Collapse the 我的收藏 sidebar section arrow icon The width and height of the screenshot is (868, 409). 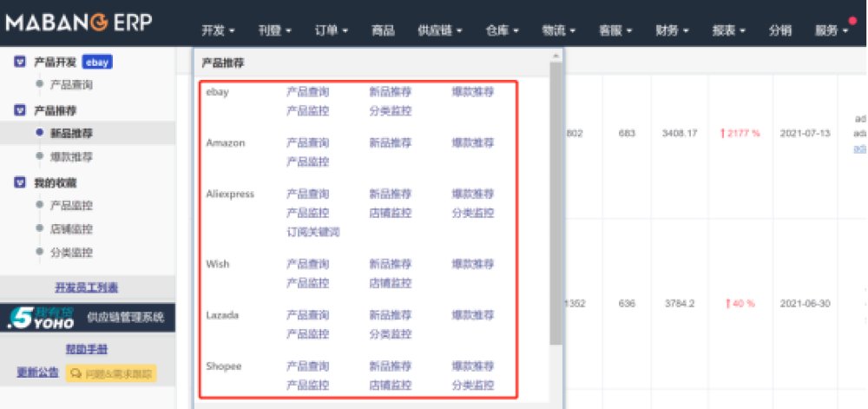click(x=19, y=182)
